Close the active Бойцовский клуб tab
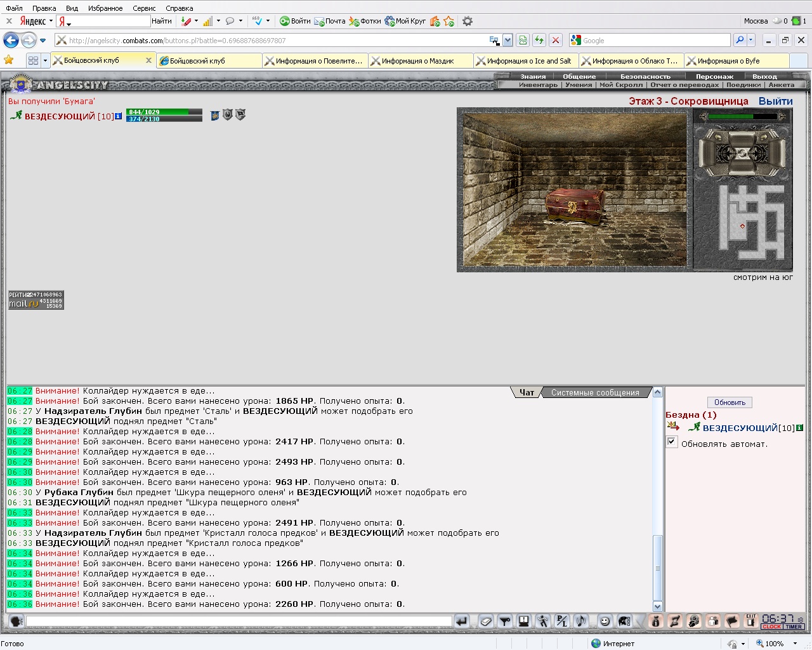 [x=148, y=60]
